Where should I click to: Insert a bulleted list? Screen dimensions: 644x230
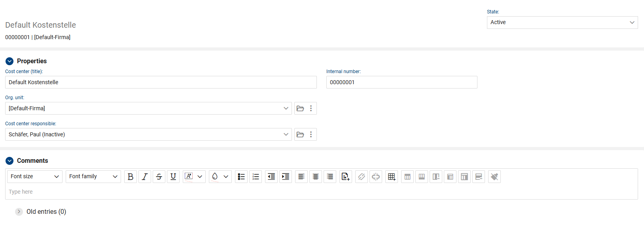[241, 177]
